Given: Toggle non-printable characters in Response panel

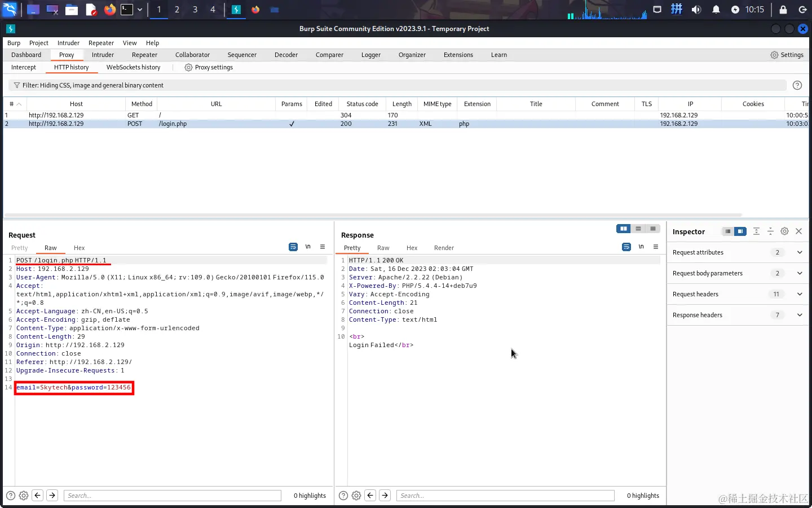Looking at the screenshot, I should (641, 247).
